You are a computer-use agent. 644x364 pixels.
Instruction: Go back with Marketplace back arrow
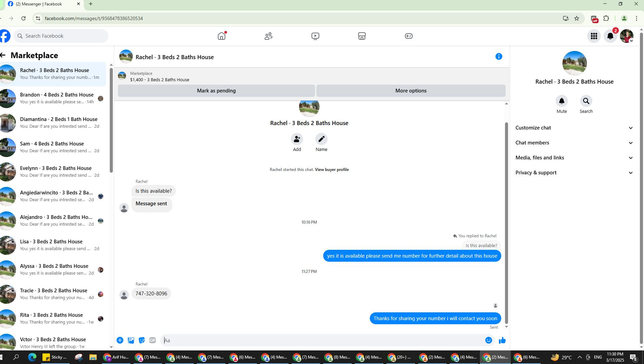click(3, 55)
